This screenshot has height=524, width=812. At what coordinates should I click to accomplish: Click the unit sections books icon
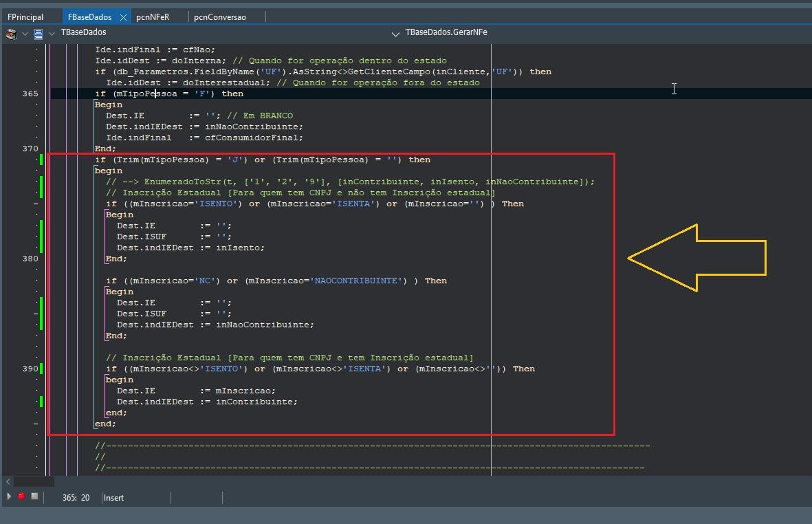pyautogui.click(x=11, y=34)
